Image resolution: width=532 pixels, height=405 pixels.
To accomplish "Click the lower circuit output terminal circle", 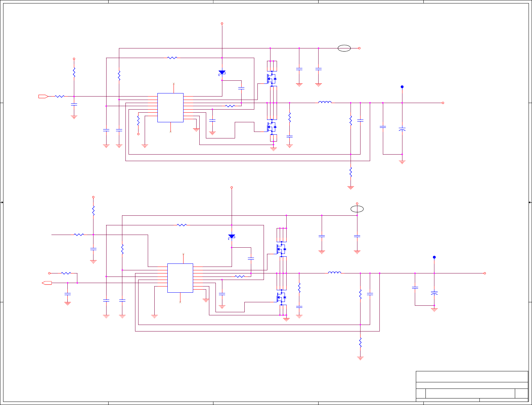I will (x=485, y=273).
